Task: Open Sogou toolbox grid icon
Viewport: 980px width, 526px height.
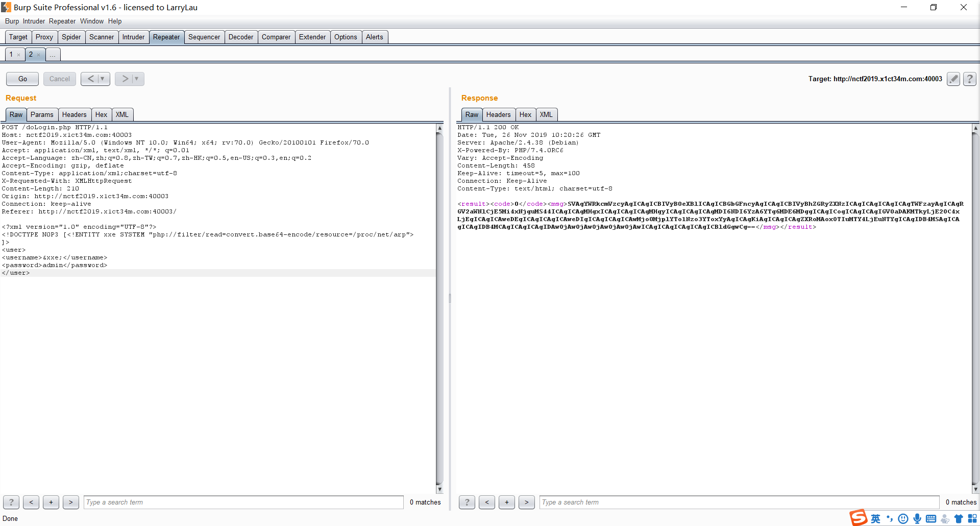Action: 972,519
